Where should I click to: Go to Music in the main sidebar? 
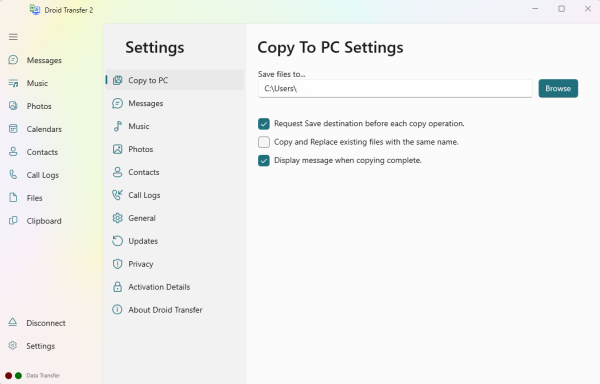click(37, 83)
